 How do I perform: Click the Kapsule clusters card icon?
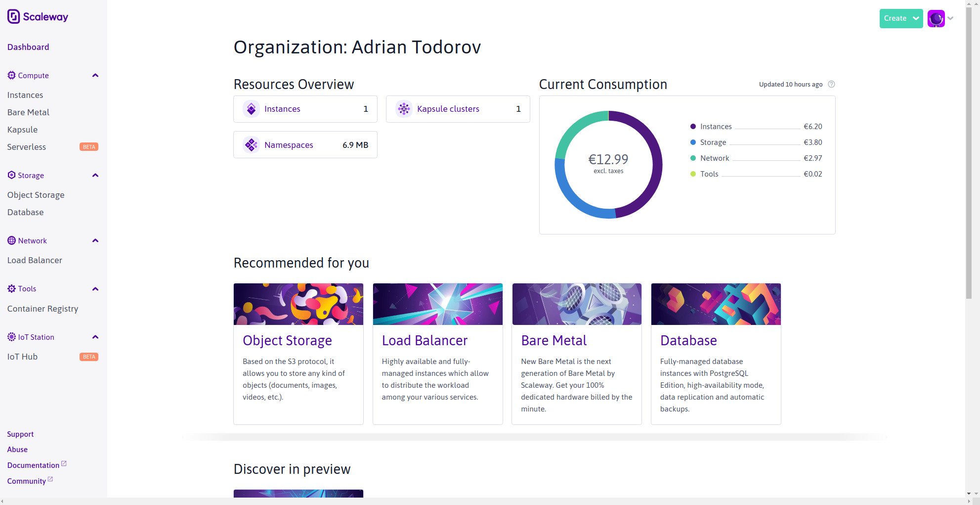(x=404, y=109)
